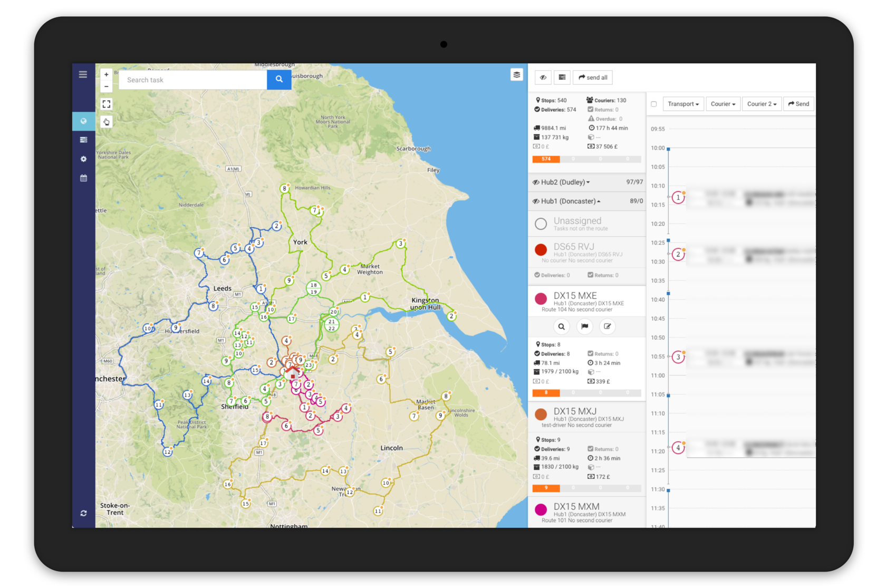Select the Unassigned tasks circle
886x588 pixels.
pos(541,224)
